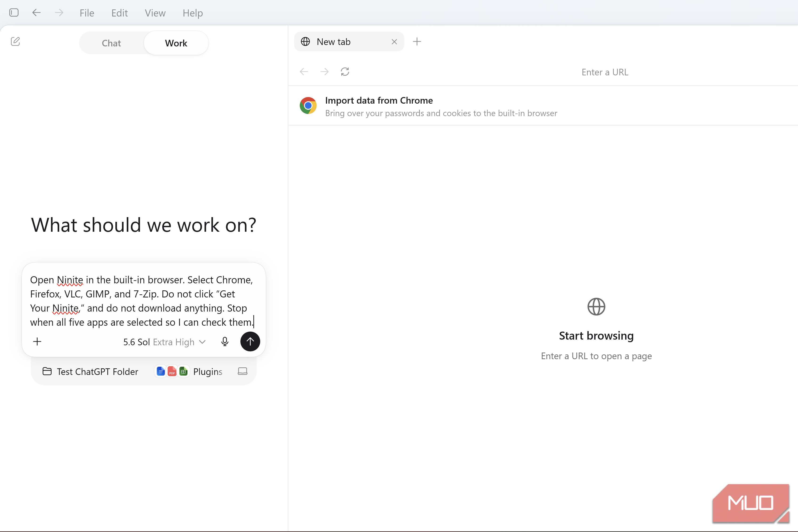Switch to the Chat mode tab
Screen dimensions: 798x532
tap(111, 43)
